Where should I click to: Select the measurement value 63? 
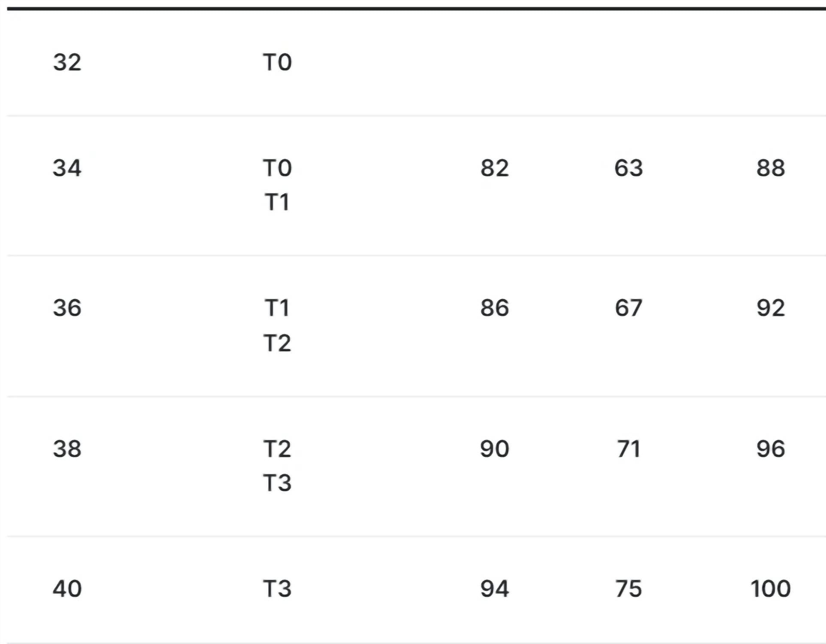point(629,168)
